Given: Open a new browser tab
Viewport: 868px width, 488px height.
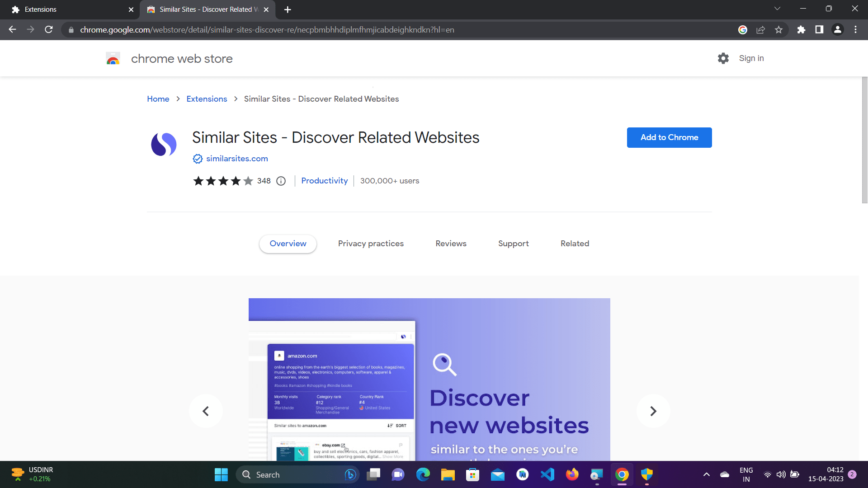Looking at the screenshot, I should (288, 9).
